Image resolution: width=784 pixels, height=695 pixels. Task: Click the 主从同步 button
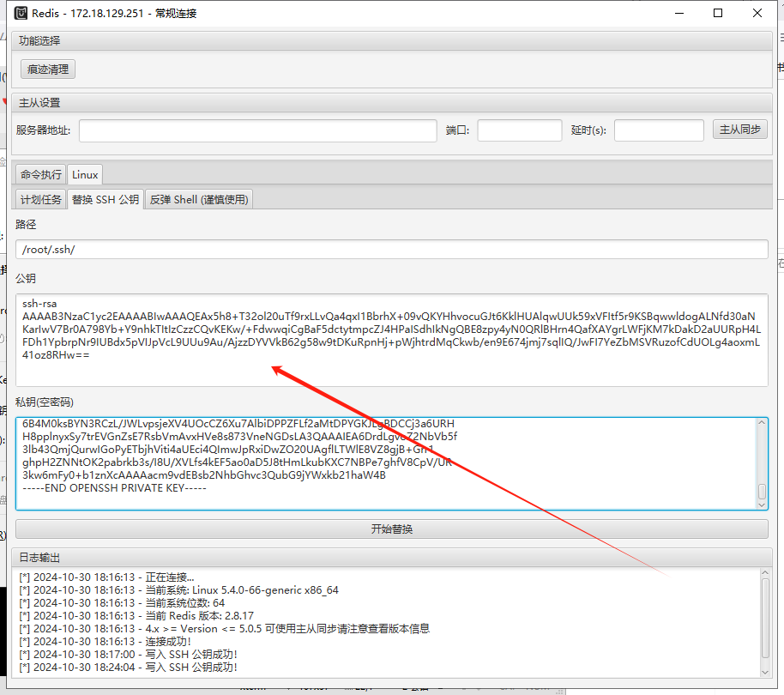coord(740,130)
